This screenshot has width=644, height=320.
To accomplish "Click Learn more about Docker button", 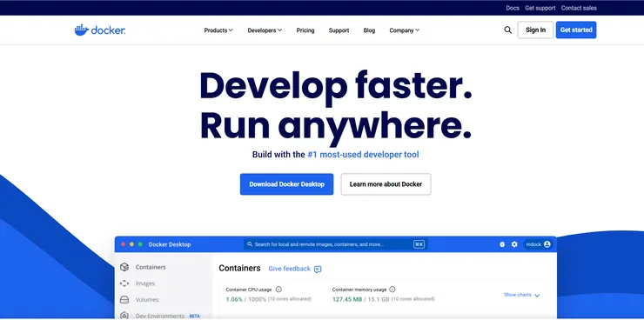I will (x=386, y=184).
